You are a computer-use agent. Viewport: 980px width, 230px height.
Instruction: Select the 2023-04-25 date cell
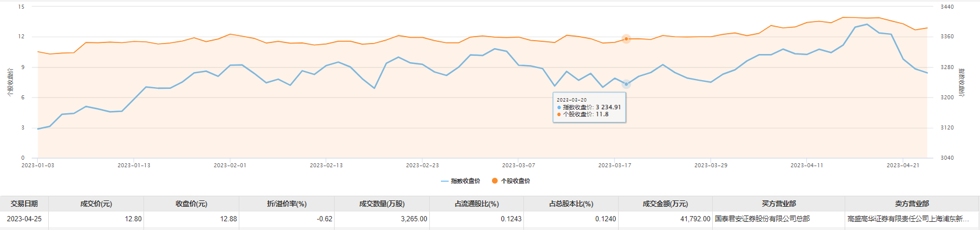24,219
